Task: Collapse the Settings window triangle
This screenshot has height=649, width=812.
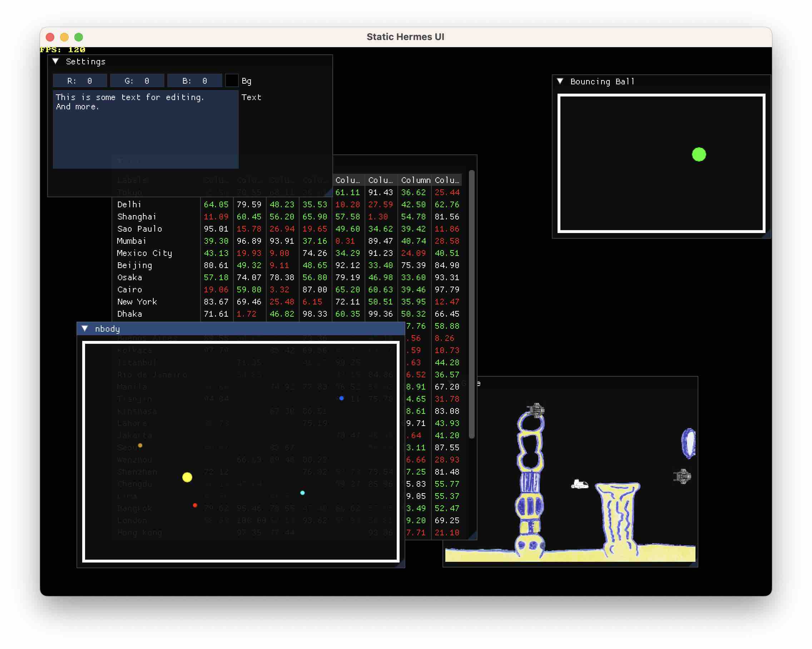Action: point(55,61)
